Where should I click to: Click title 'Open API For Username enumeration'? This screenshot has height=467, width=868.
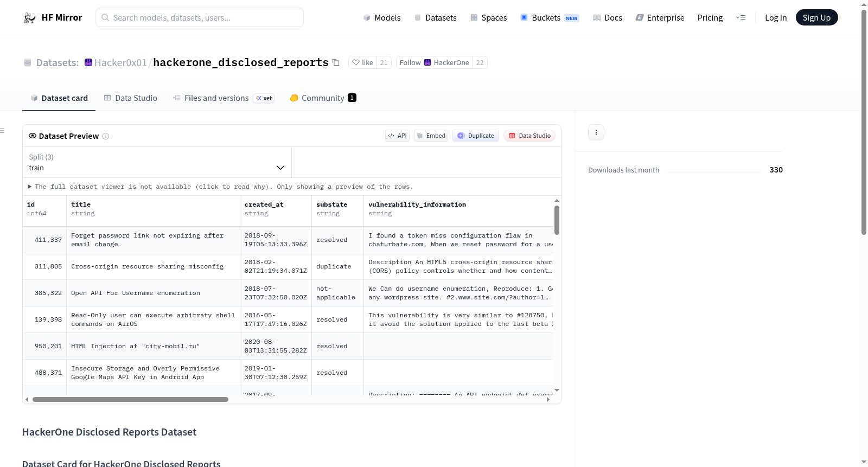point(136,293)
